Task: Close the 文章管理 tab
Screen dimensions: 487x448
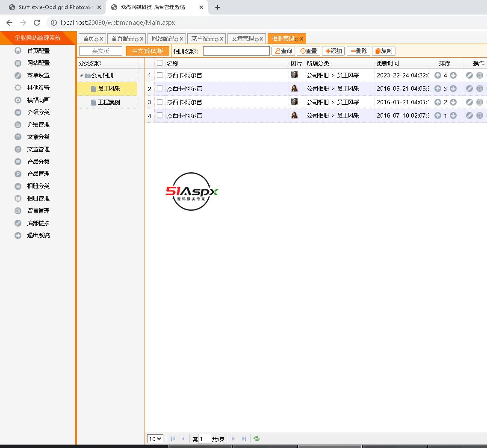Action: click(x=261, y=39)
